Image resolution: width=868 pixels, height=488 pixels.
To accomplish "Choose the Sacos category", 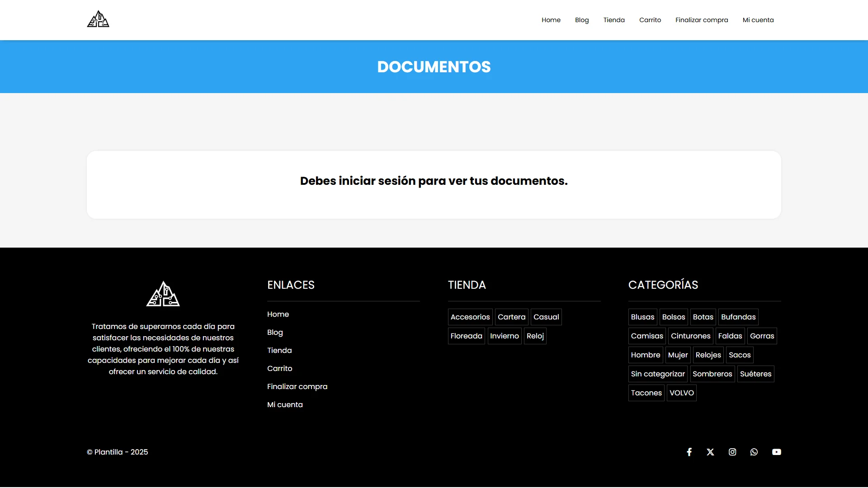I will [x=740, y=355].
